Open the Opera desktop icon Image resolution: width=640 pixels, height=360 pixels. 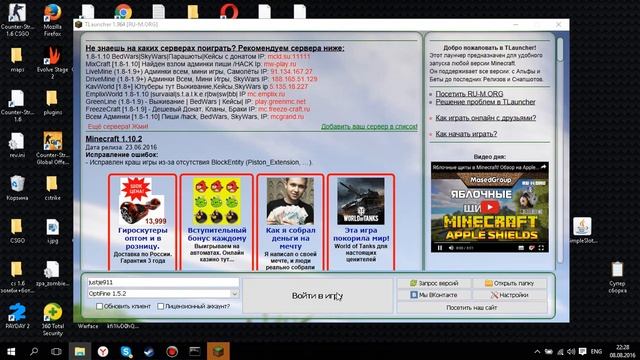[x=229, y=11]
